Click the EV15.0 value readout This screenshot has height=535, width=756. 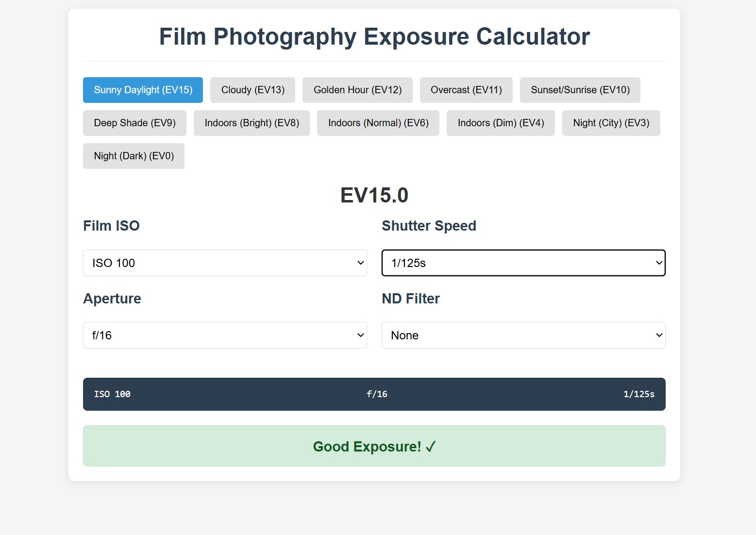tap(374, 195)
